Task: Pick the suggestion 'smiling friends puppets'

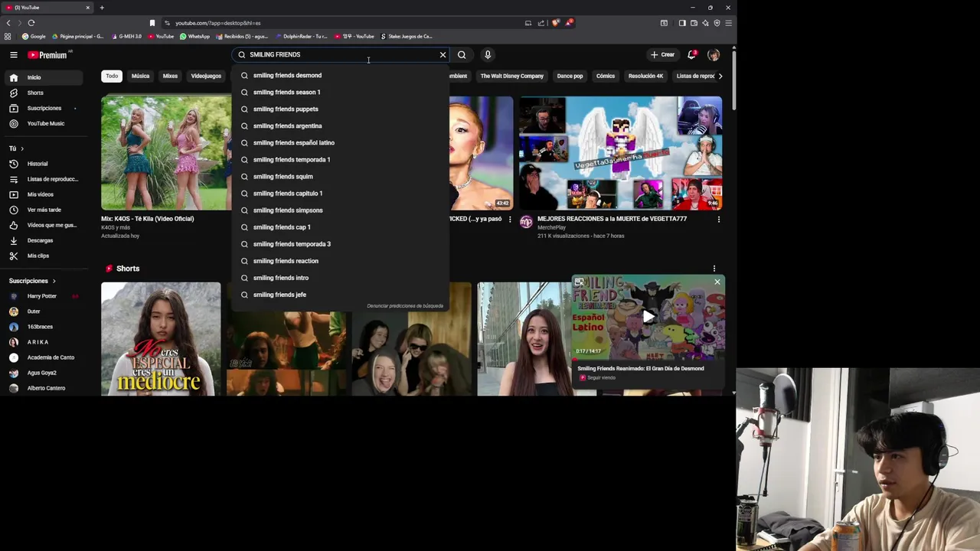Action: click(340, 109)
